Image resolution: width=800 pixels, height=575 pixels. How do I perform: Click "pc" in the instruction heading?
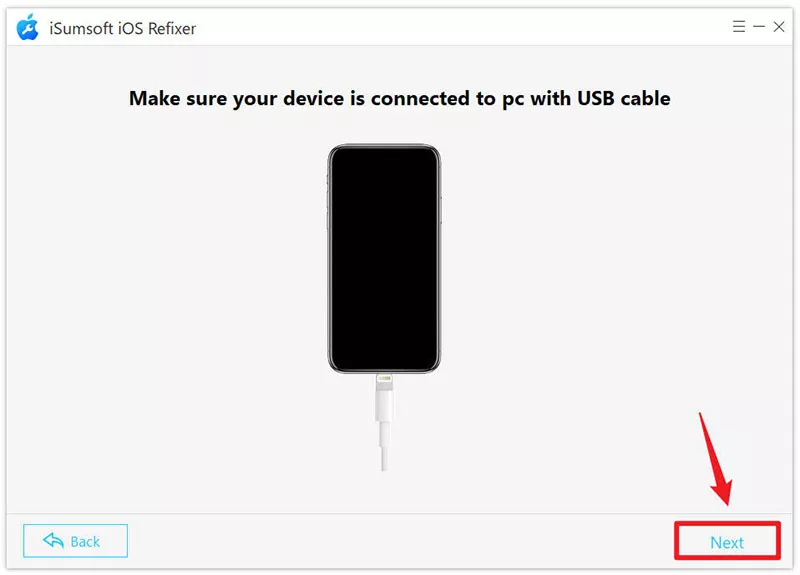[x=513, y=100]
